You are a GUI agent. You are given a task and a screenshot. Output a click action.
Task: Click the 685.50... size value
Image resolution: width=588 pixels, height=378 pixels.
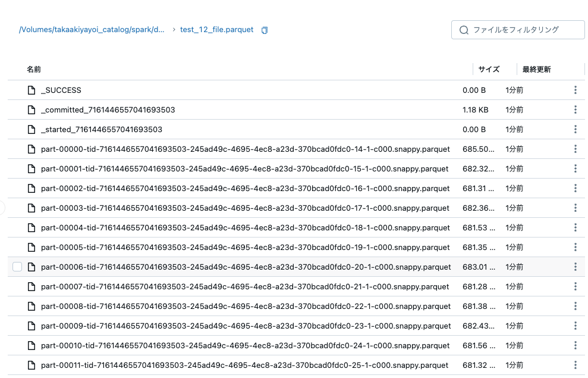coord(479,149)
